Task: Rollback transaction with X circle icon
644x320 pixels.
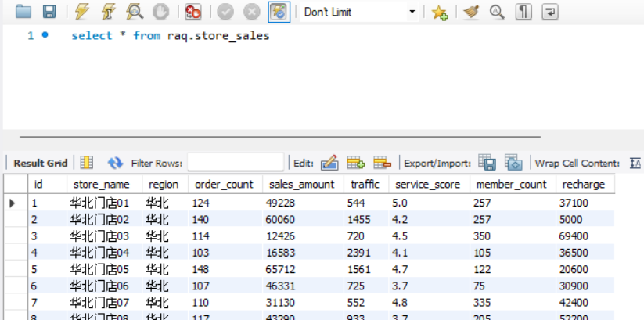Action: click(251, 12)
